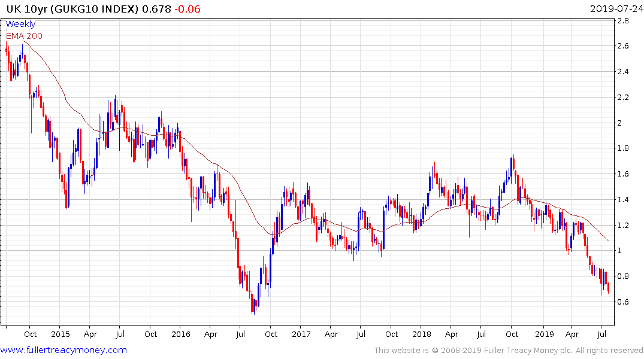644x359 pixels.
Task: Click the 0.8 y-axis label
Action: click(x=623, y=276)
